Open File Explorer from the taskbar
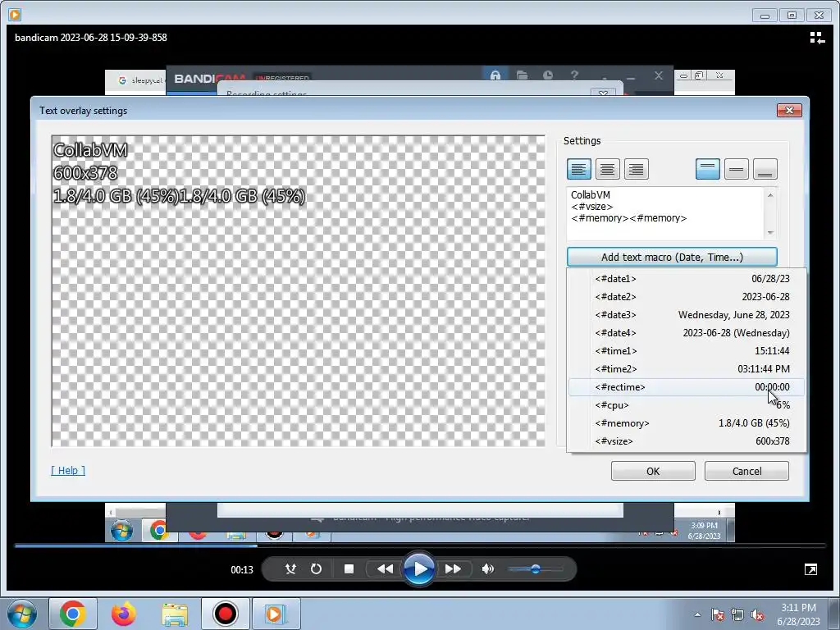The image size is (840, 630). pos(175,614)
